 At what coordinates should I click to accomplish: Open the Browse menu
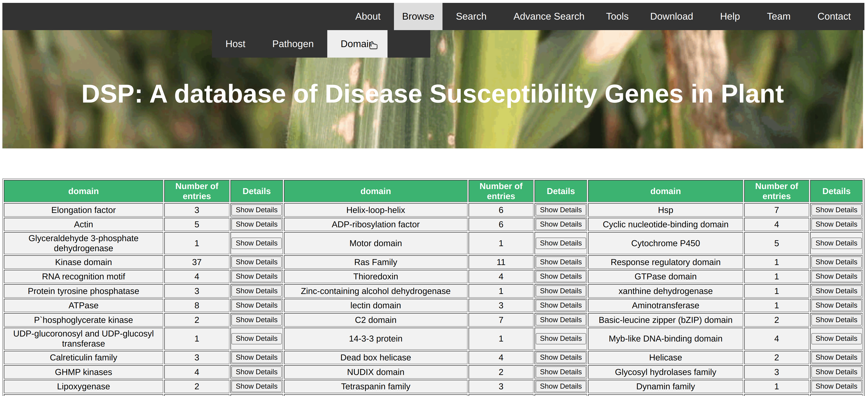[x=418, y=16]
